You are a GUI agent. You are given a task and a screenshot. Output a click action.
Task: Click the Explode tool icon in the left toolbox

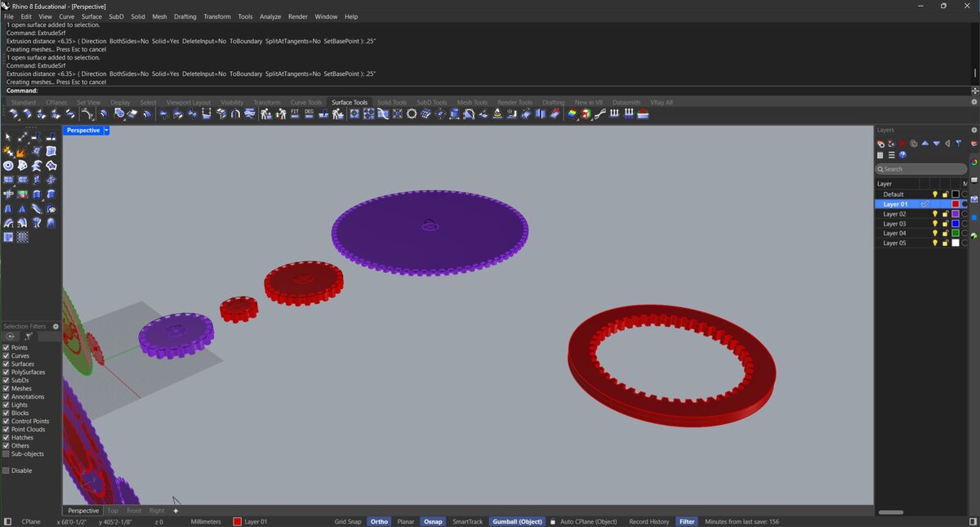pos(21,152)
